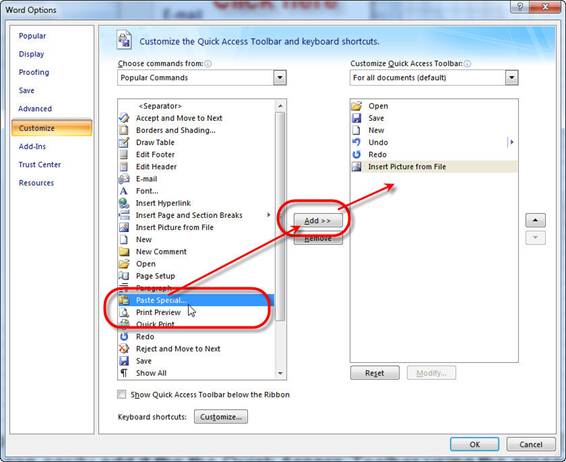Open keyboard shortcuts Customize... button
This screenshot has height=462, width=566.
[221, 417]
